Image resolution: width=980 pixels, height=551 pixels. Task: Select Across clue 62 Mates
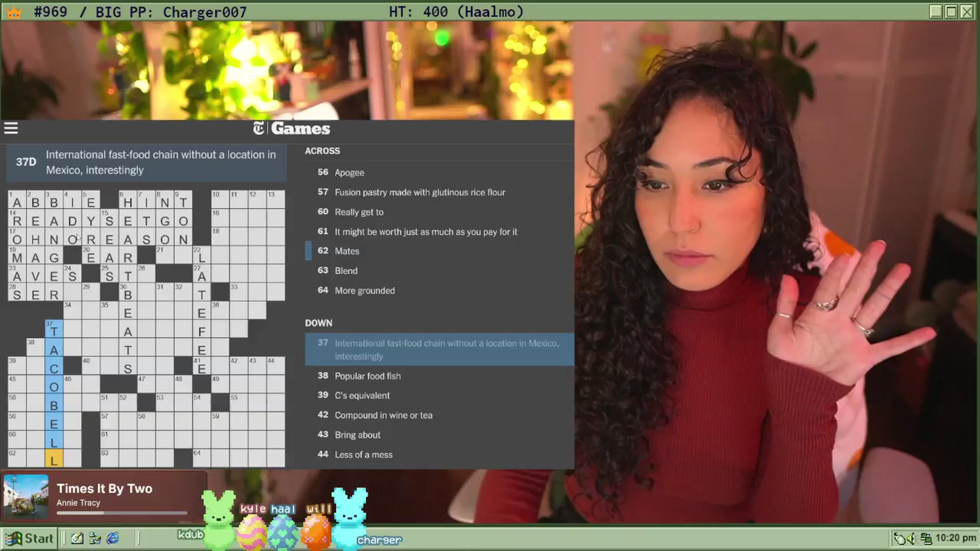(x=439, y=251)
